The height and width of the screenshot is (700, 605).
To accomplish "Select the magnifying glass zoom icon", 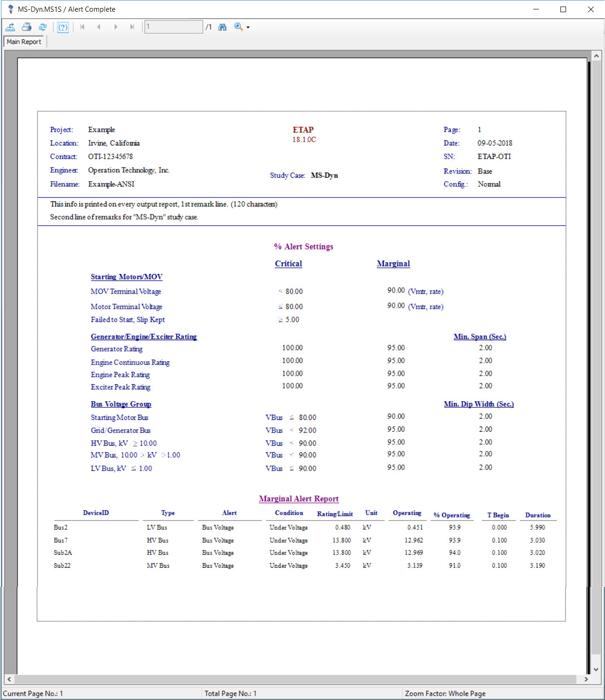I will (238, 27).
